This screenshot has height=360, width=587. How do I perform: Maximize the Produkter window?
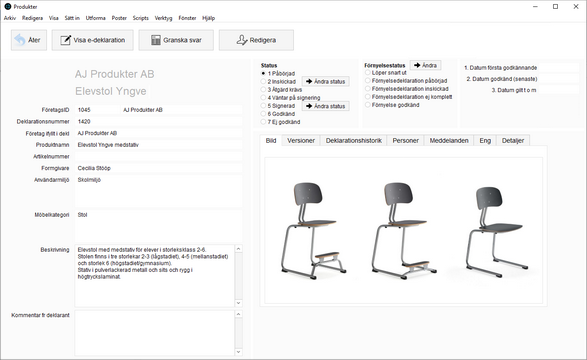pos(556,6)
